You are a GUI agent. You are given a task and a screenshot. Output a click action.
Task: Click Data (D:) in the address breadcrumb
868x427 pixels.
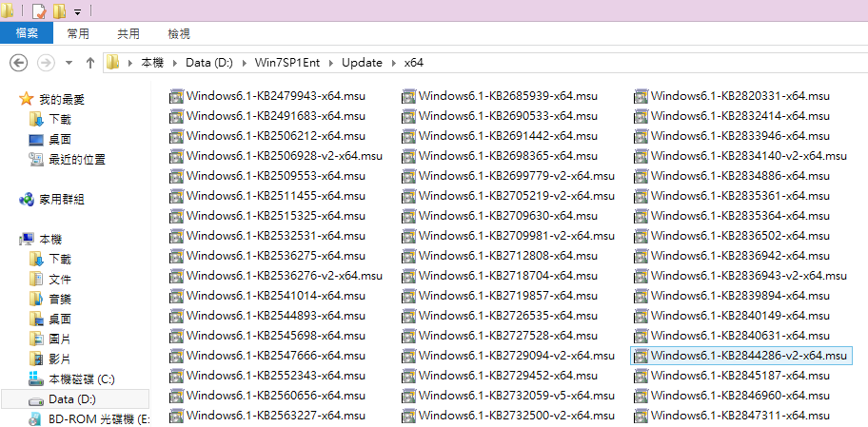click(x=209, y=63)
